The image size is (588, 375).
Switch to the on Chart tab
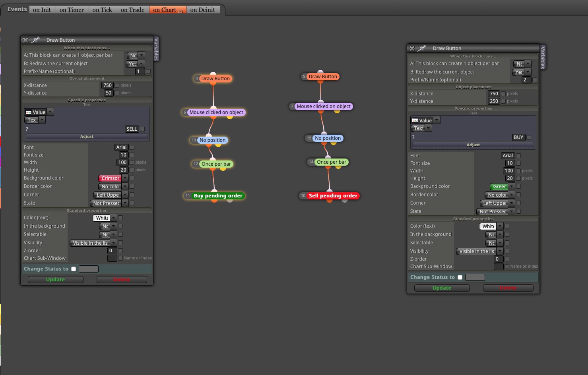coord(168,10)
